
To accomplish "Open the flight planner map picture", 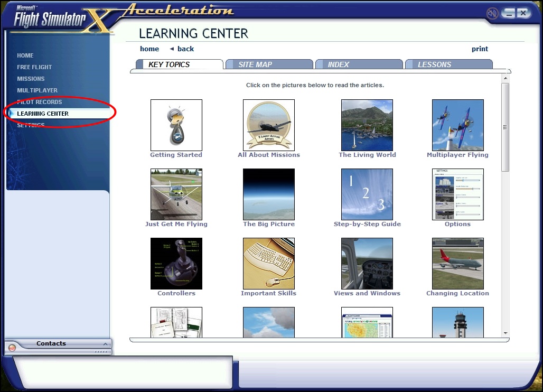I will 367,322.
